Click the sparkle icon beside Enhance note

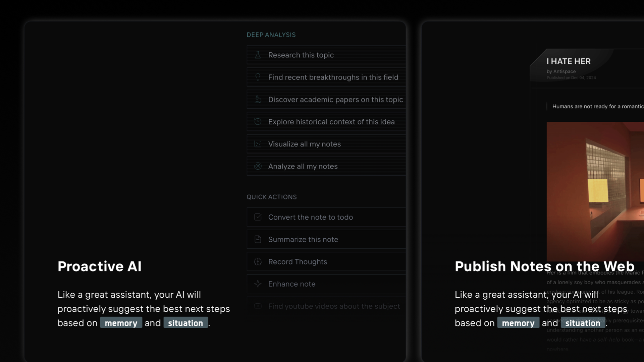tap(258, 284)
